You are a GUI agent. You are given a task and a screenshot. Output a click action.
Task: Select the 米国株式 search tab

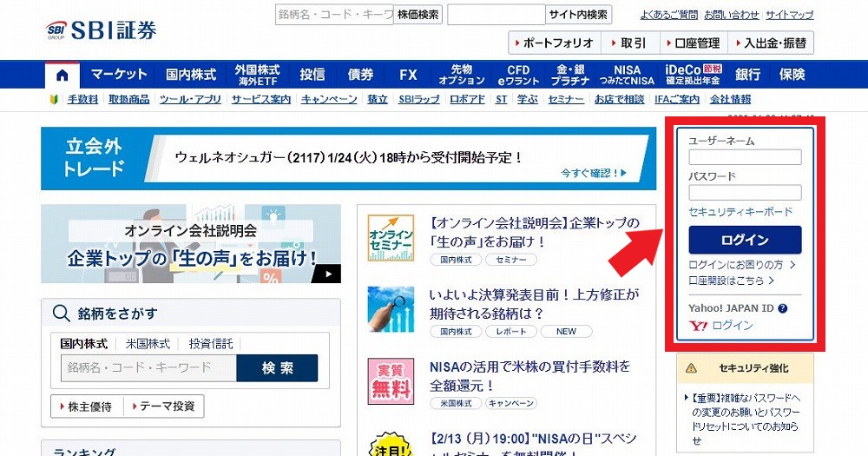(148, 344)
